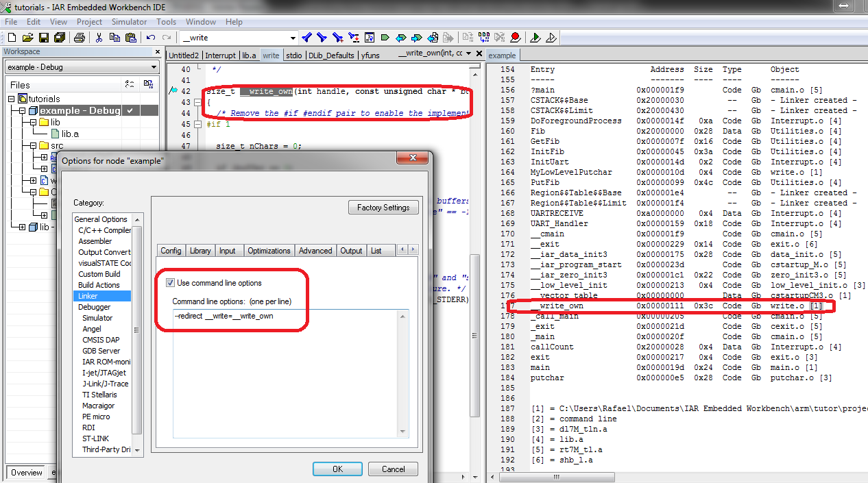Click the Open file toolbar icon
This screenshot has height=483, width=868.
28,38
